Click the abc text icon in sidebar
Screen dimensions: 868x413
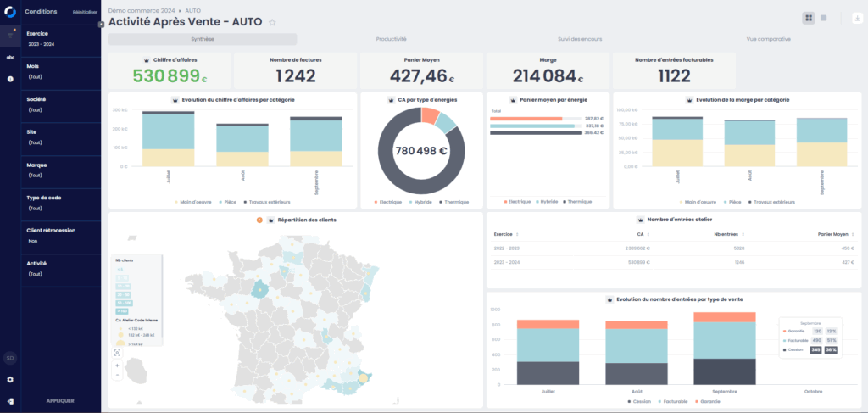pyautogui.click(x=10, y=58)
